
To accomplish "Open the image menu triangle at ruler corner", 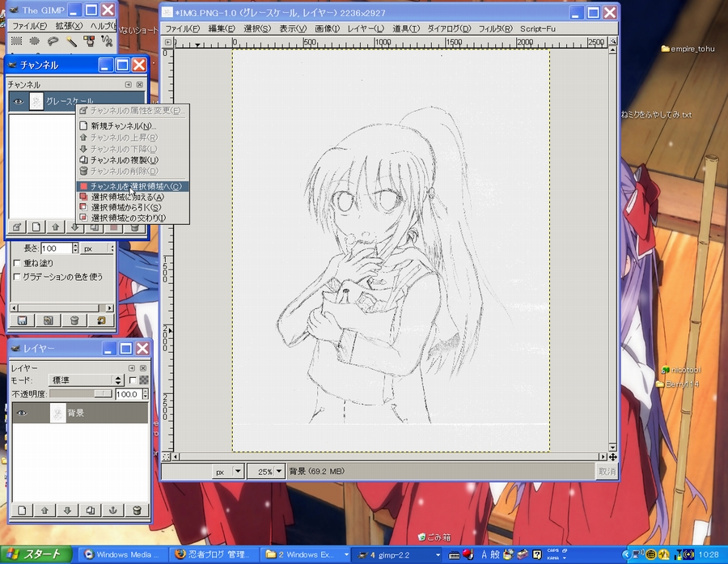I will click(x=167, y=42).
